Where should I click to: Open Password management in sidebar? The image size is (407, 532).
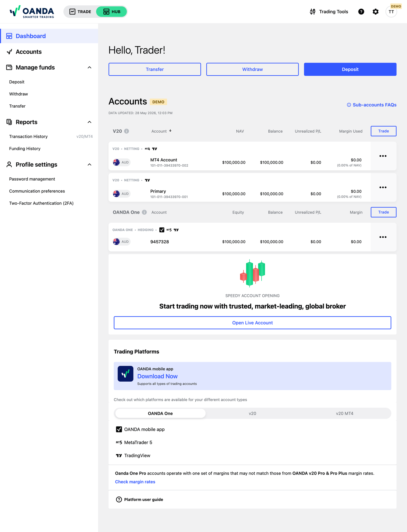[x=32, y=179]
